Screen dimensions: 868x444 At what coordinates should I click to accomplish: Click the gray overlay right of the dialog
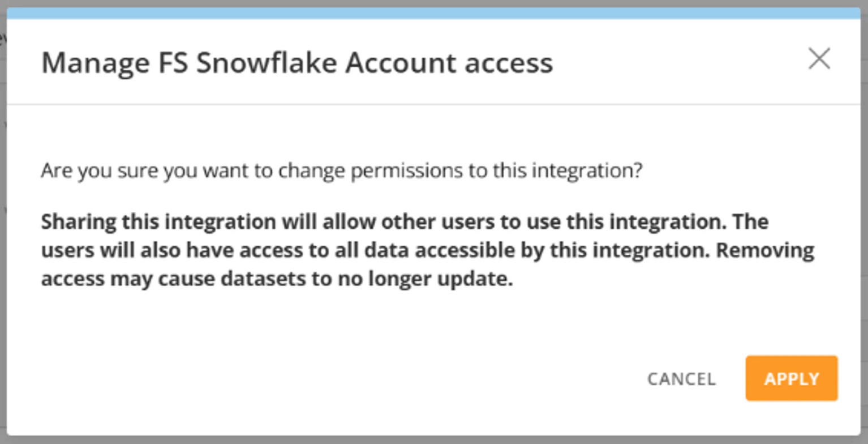[x=864, y=227]
